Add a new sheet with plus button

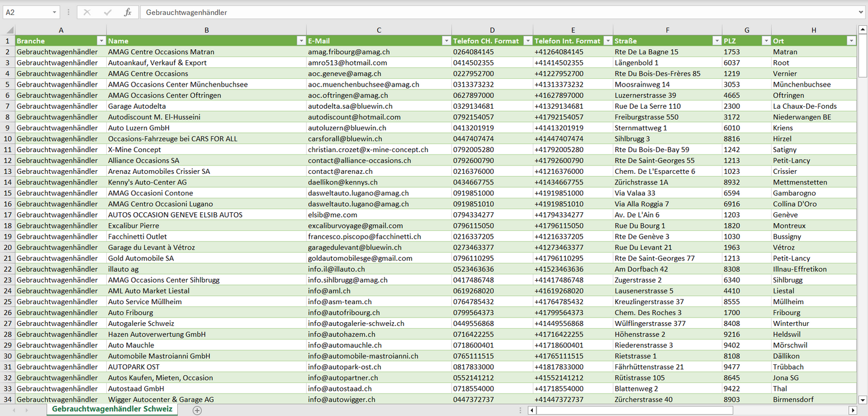(197, 410)
